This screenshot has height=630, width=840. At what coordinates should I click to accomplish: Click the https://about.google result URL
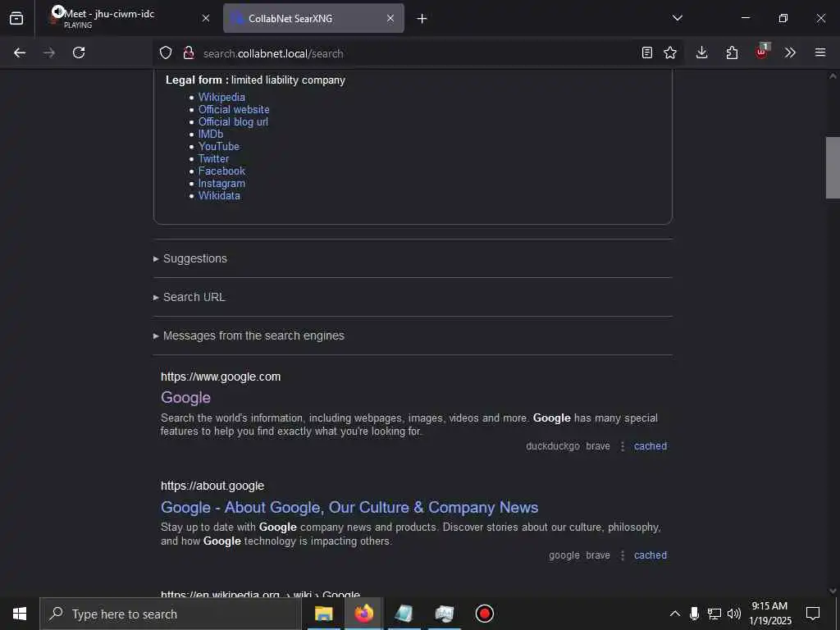click(212, 486)
